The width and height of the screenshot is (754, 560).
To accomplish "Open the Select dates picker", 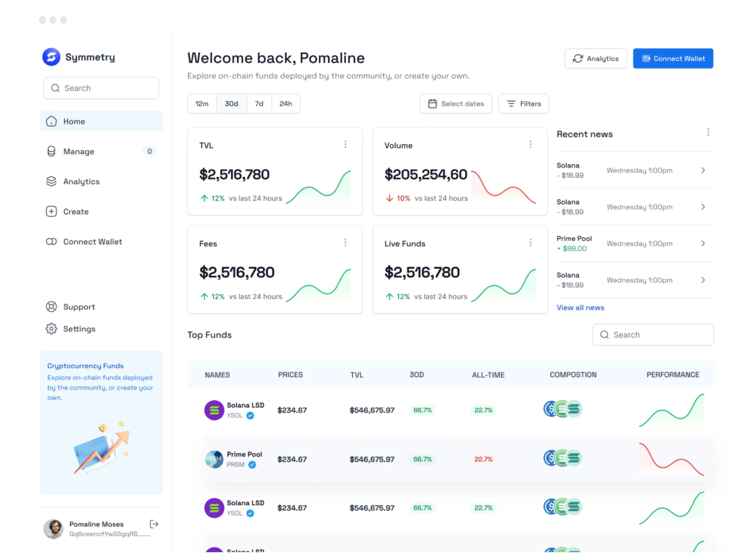I will (456, 104).
